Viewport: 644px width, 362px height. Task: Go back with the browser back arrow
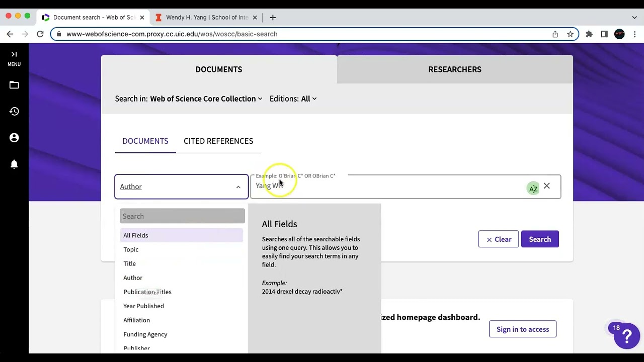click(10, 34)
